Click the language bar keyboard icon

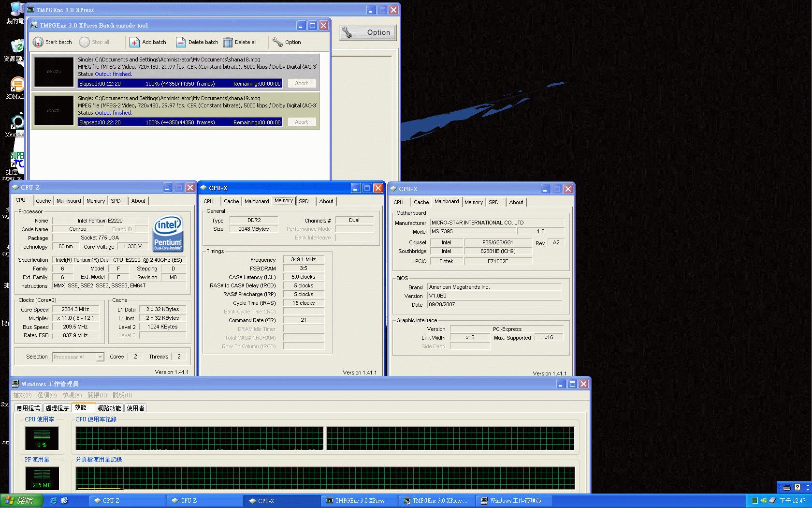coord(787,488)
